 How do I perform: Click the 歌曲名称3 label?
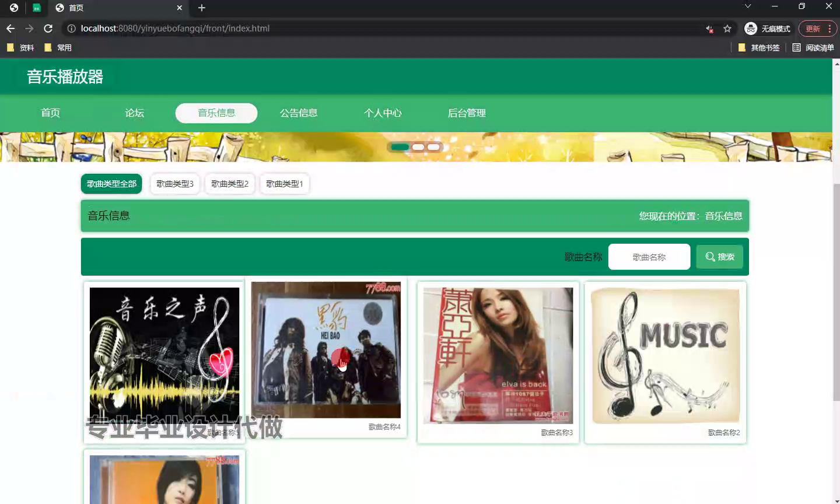tap(556, 433)
